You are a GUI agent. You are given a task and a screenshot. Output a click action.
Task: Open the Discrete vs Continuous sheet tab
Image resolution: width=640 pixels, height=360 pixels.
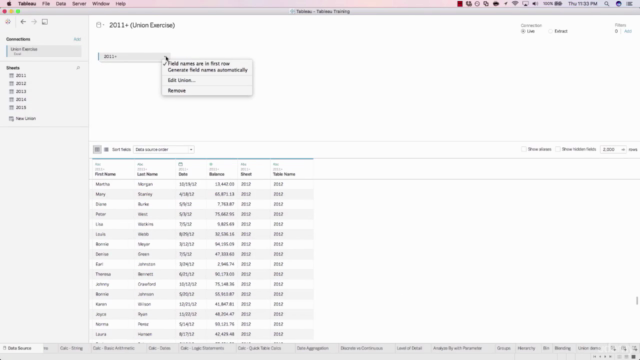(362, 348)
